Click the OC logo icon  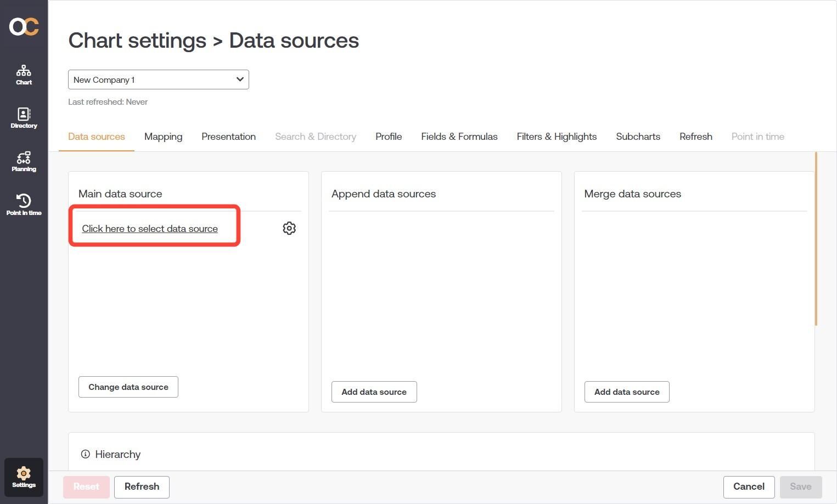(24, 26)
